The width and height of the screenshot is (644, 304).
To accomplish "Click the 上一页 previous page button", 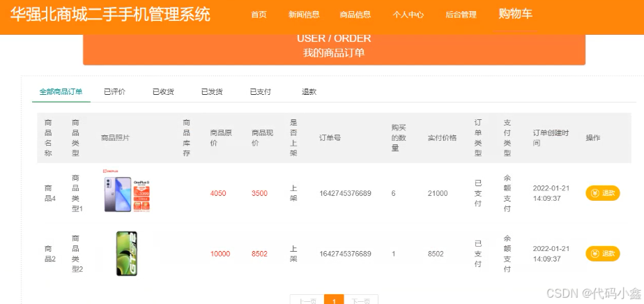I will [x=307, y=301].
